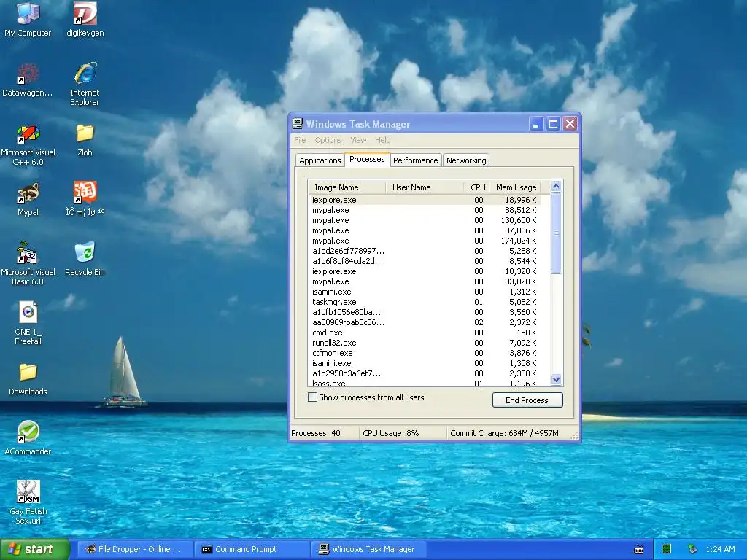Click Windows Task Manager taskbar button
Screen dimensions: 747x560
[x=368, y=549]
